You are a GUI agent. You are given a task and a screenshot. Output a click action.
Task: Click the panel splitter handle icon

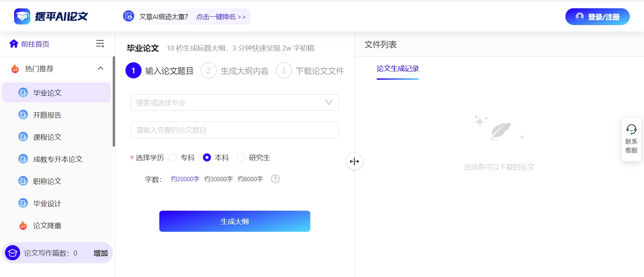click(x=354, y=161)
